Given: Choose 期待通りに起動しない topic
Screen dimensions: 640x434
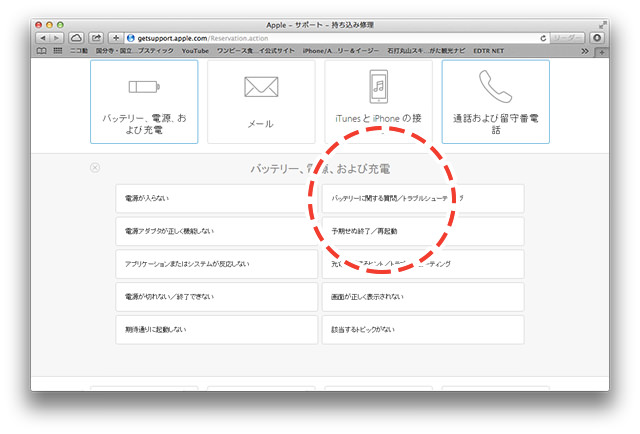Looking at the screenshot, I should 216,329.
